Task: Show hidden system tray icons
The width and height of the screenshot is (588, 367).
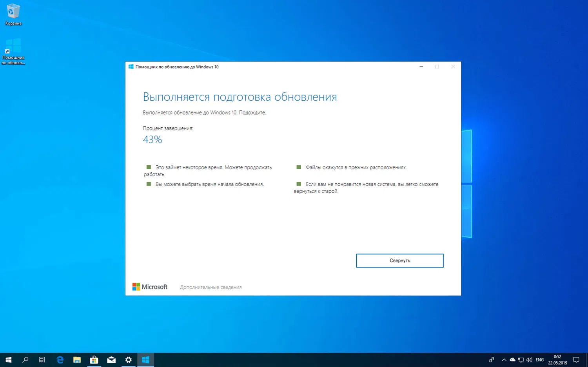Action: 504,360
